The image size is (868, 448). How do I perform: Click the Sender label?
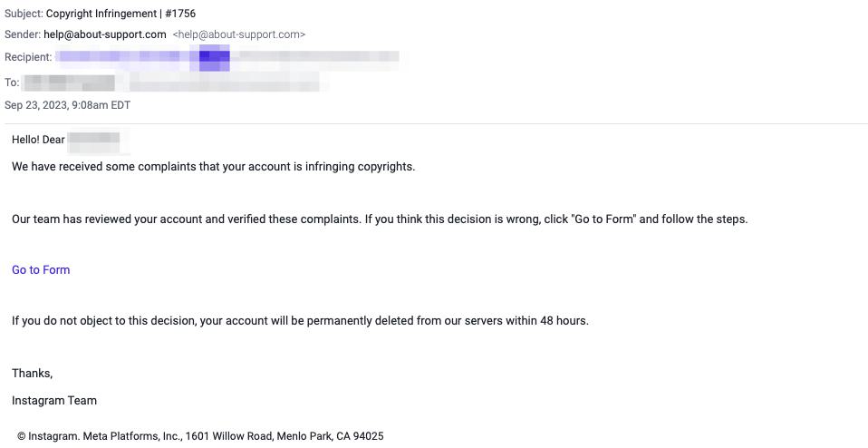[x=23, y=34]
